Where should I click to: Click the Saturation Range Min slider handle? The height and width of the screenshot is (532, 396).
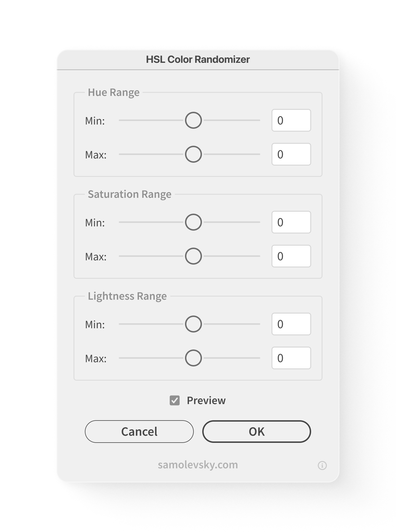pyautogui.click(x=193, y=222)
